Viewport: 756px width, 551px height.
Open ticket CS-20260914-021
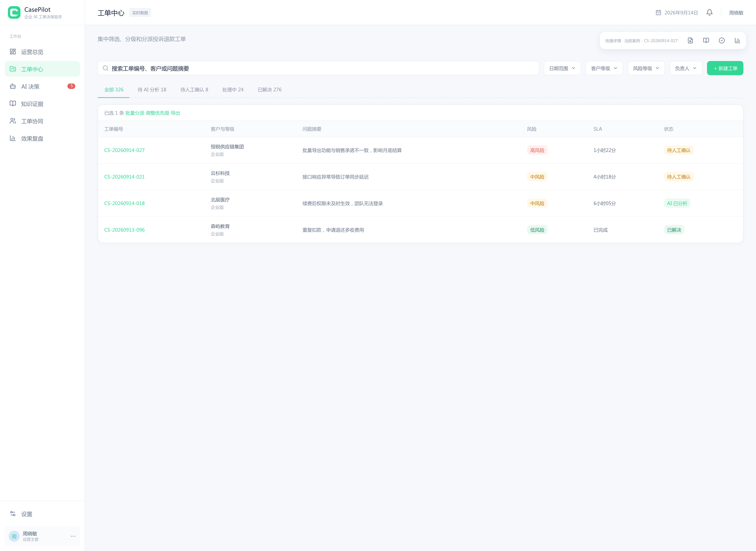coord(124,177)
